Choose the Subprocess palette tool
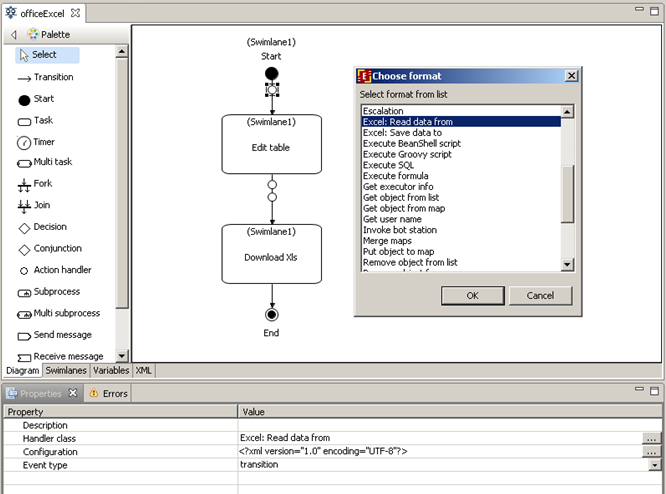The height and width of the screenshot is (494, 666). point(55,292)
